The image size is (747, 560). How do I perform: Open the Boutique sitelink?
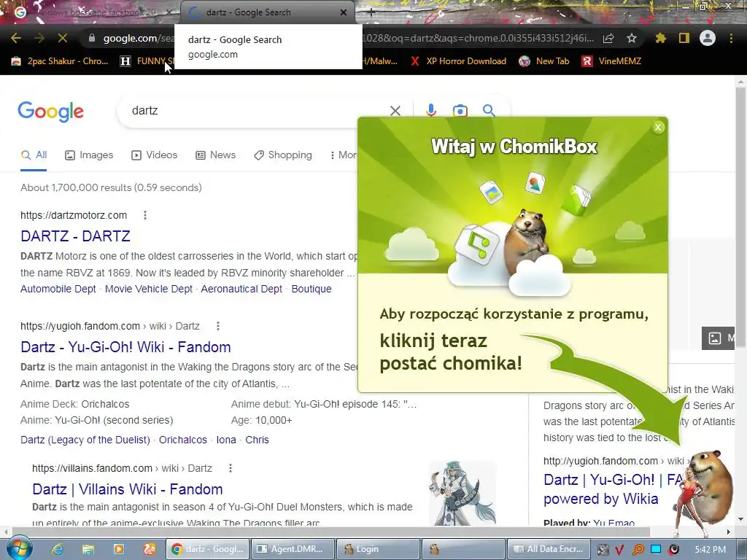pyautogui.click(x=311, y=289)
